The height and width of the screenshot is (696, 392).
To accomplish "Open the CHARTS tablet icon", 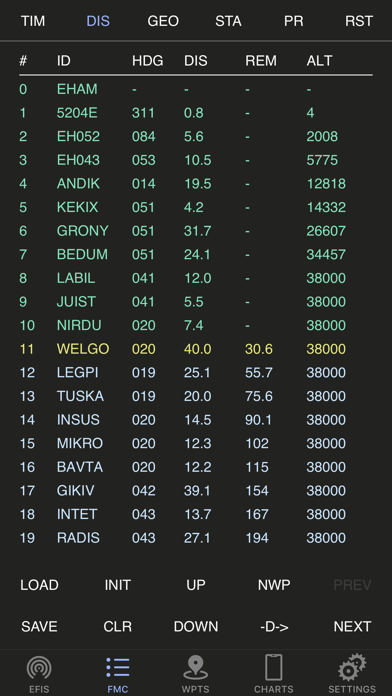I will coord(274,668).
